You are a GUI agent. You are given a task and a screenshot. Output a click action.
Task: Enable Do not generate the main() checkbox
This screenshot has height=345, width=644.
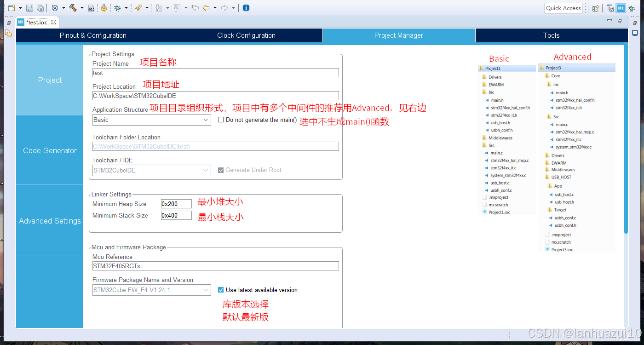pyautogui.click(x=221, y=120)
